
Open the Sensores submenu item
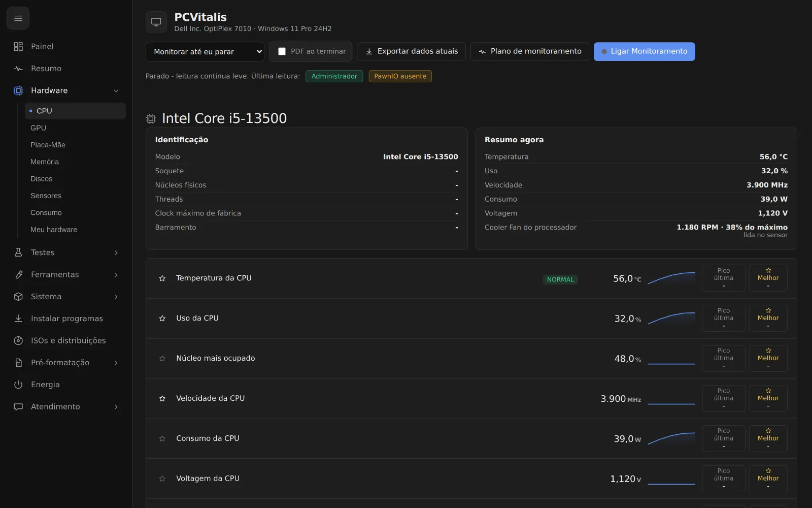[75, 196]
